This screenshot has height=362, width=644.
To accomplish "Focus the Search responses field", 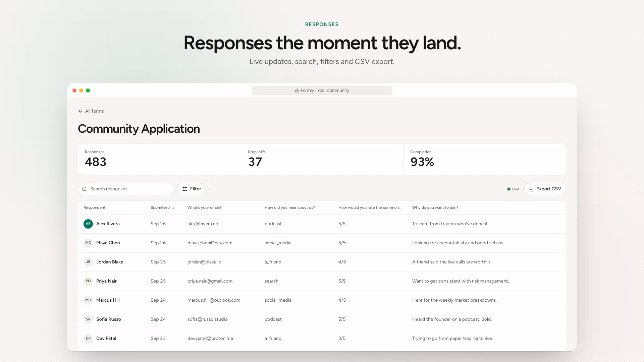I will pos(126,189).
